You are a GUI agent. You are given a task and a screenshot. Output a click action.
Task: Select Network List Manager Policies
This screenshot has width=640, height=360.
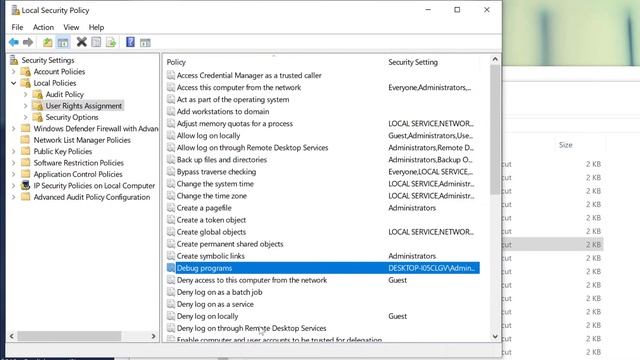click(x=82, y=140)
